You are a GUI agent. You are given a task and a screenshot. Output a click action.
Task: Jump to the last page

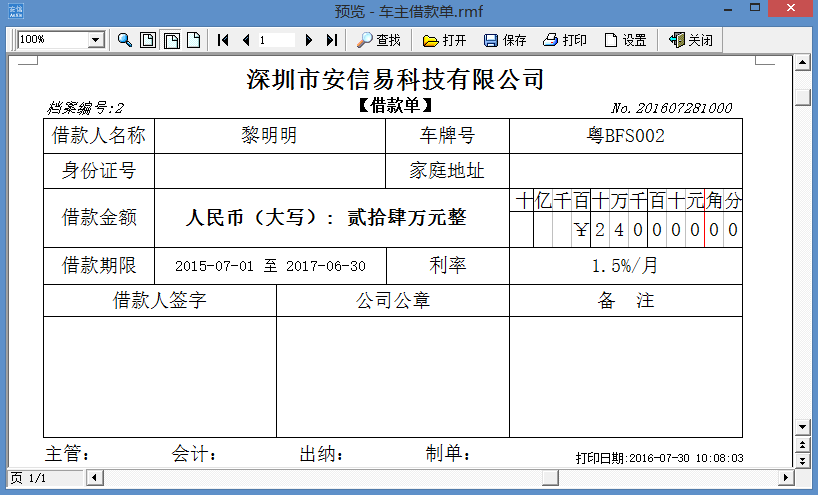pos(332,40)
